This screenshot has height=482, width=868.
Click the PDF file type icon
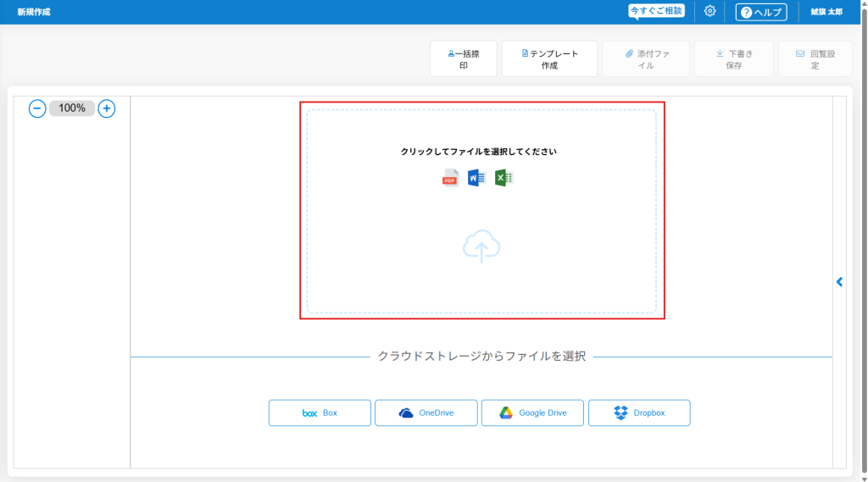(450, 178)
